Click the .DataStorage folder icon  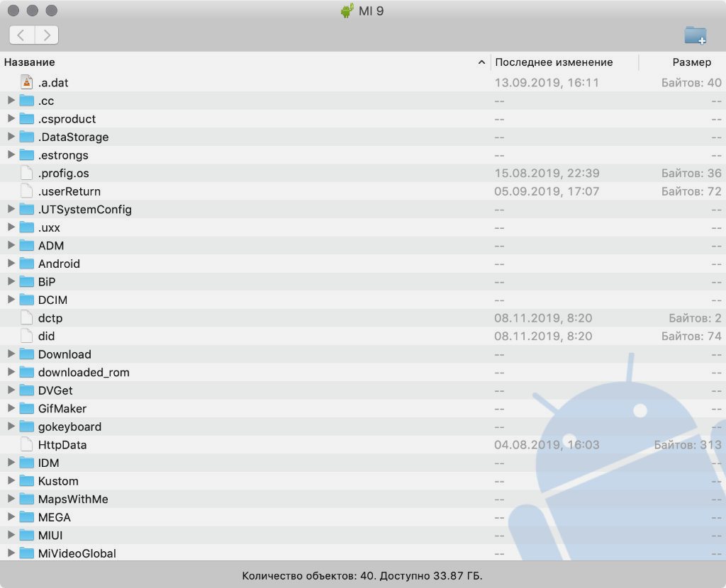(x=27, y=137)
